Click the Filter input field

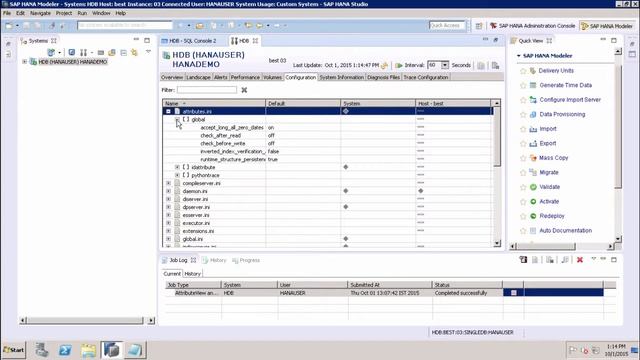click(207, 90)
